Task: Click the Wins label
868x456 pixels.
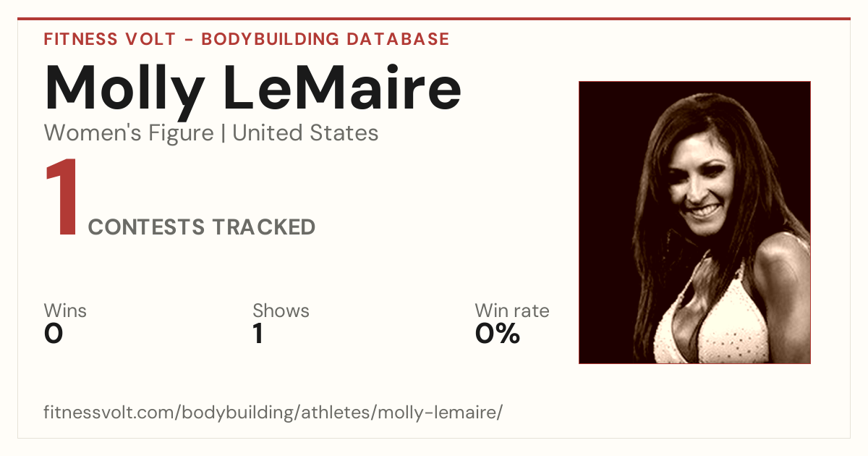Action: (x=65, y=311)
